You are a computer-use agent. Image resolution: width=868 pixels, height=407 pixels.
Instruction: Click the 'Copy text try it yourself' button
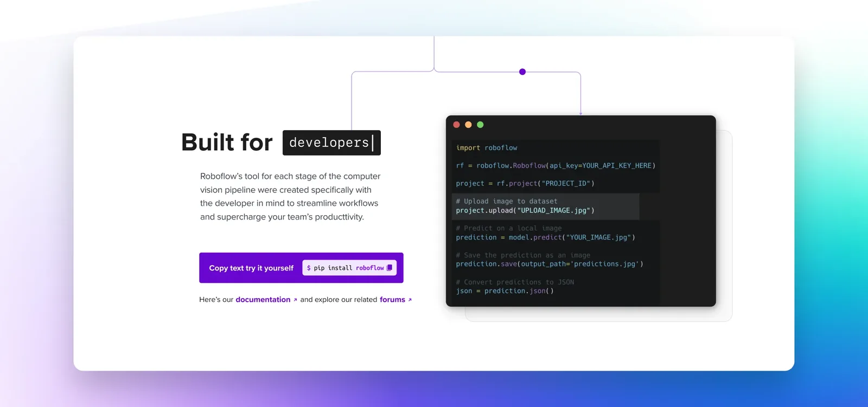301,268
